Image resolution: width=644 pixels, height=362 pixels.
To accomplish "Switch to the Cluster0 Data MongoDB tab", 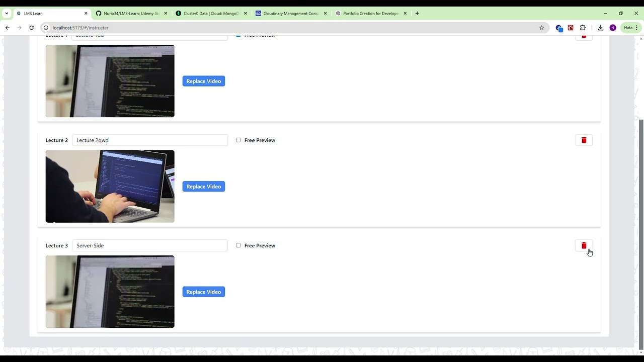I will click(x=211, y=14).
